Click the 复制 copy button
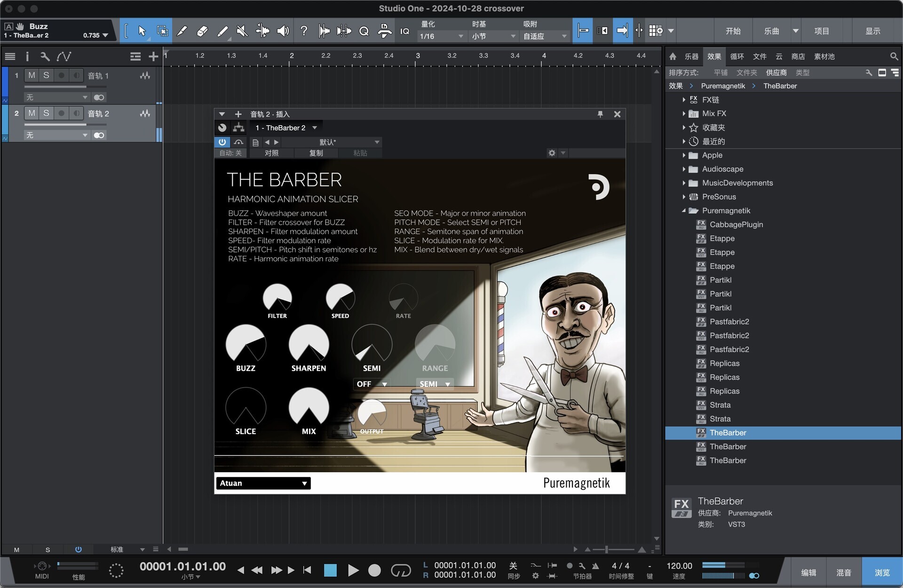Viewport: 903px width, 588px height. (x=316, y=153)
